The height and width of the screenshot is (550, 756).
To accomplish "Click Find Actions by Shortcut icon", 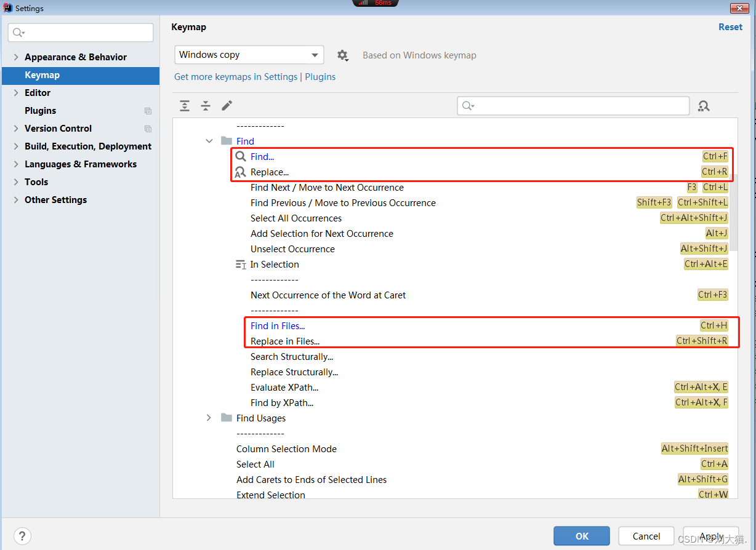I will (704, 106).
